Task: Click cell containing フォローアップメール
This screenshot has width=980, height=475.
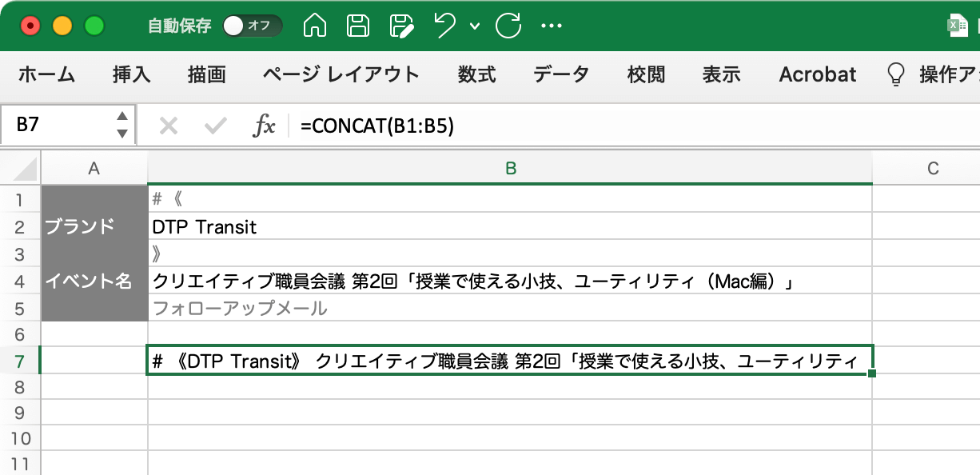Action: [x=510, y=308]
